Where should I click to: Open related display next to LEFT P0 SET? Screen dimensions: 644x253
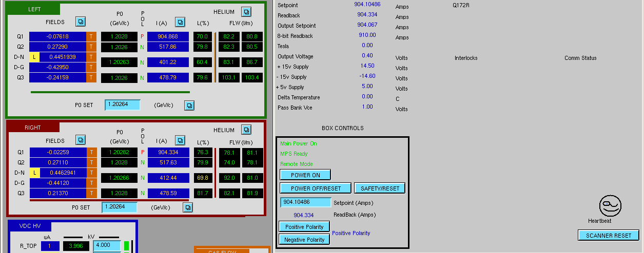tap(189, 105)
